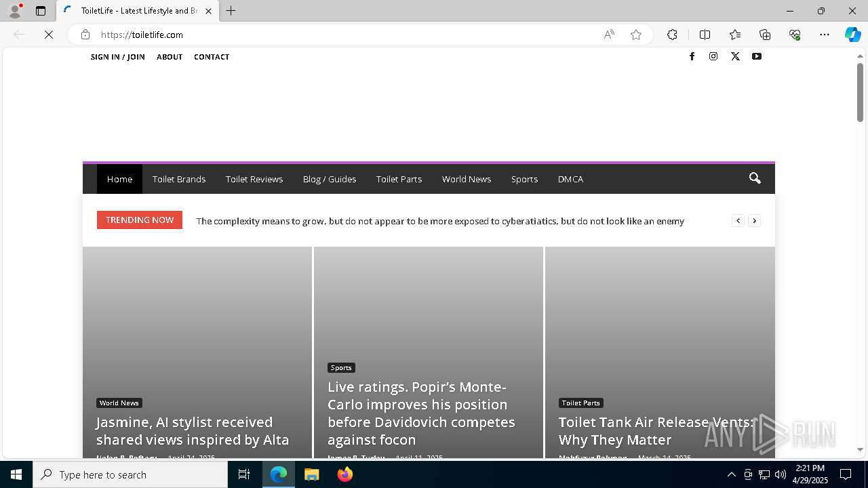This screenshot has height=488, width=868.
Task: Open Edge Settings and more menu
Action: pyautogui.click(x=825, y=35)
